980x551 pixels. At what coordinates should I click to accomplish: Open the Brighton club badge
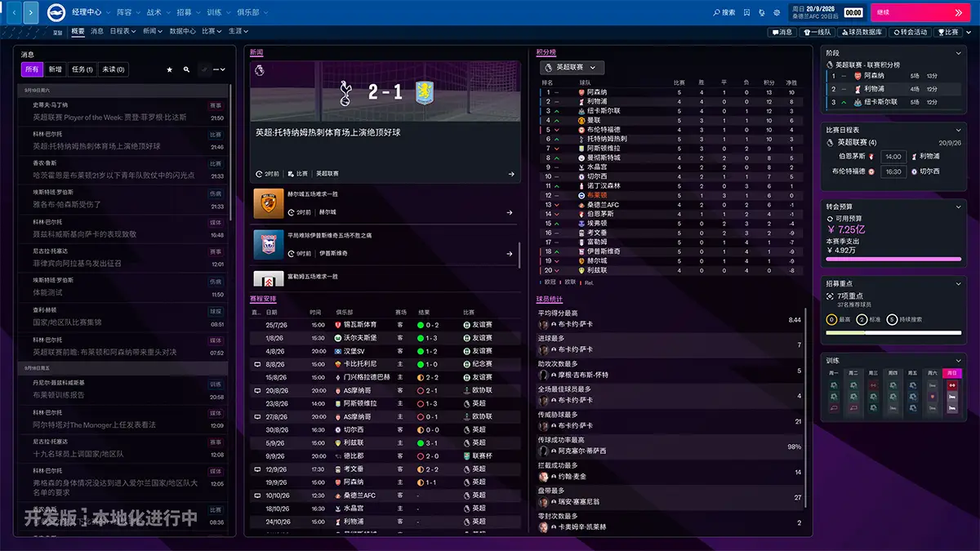(x=56, y=13)
